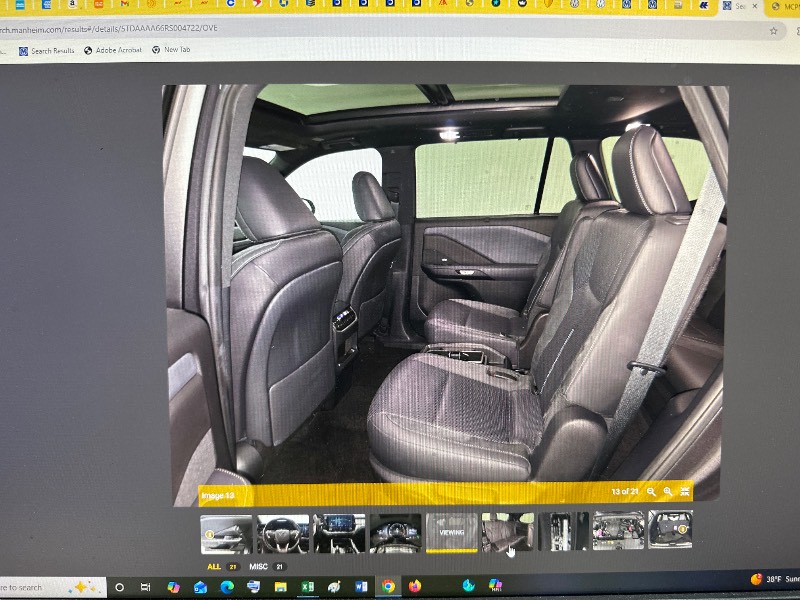Open Microsoft Edge from the taskbar

pos(227,587)
